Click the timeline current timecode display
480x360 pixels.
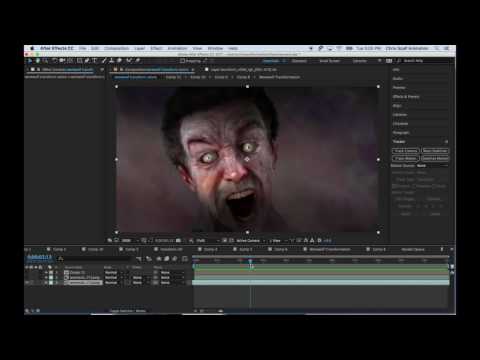[40, 257]
